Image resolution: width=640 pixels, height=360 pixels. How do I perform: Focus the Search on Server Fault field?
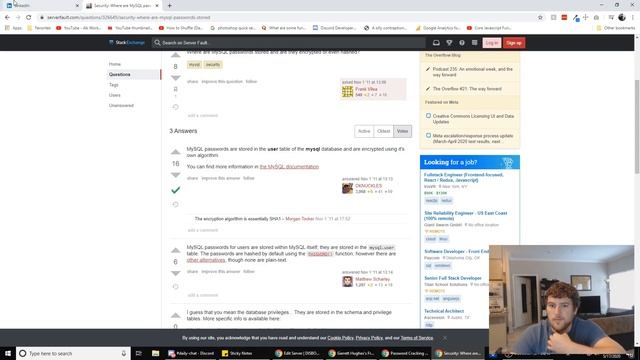point(288,42)
